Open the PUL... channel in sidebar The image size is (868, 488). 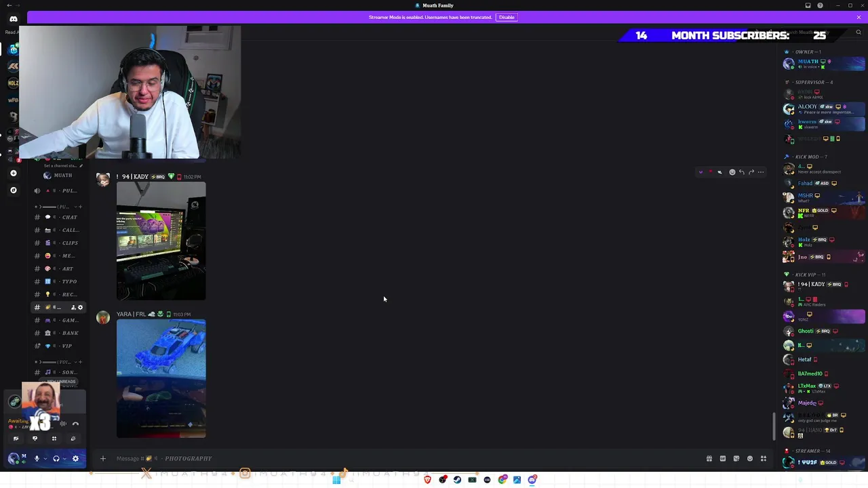pos(59,190)
